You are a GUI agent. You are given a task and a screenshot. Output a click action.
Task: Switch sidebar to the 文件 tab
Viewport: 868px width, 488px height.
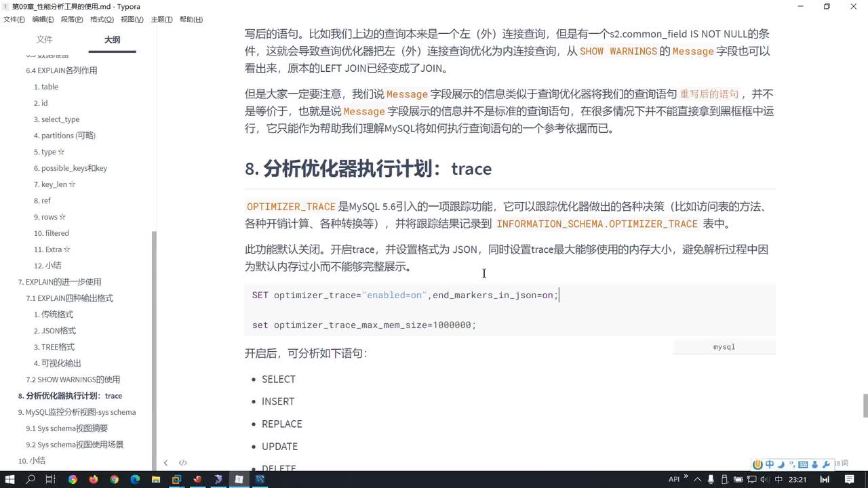[x=44, y=40]
